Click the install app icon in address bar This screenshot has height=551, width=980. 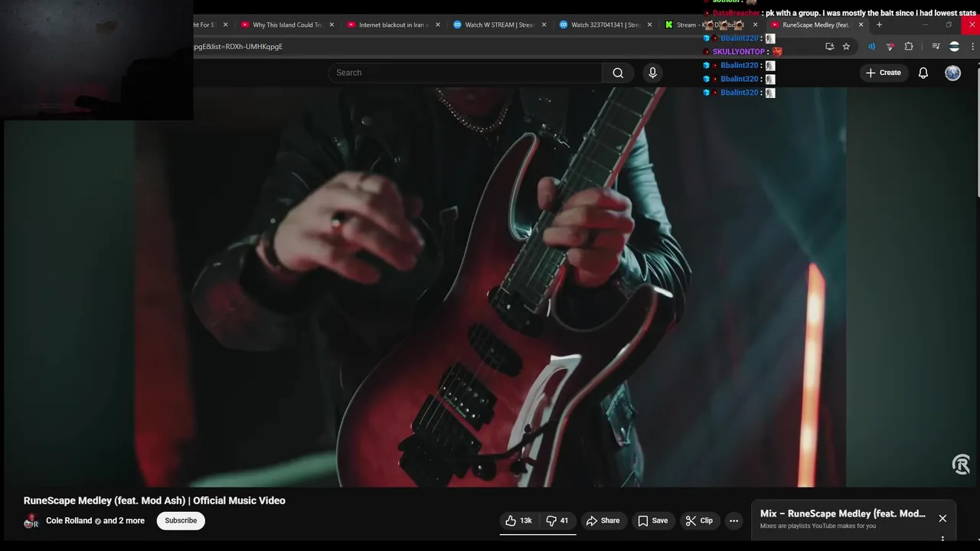coord(829,47)
